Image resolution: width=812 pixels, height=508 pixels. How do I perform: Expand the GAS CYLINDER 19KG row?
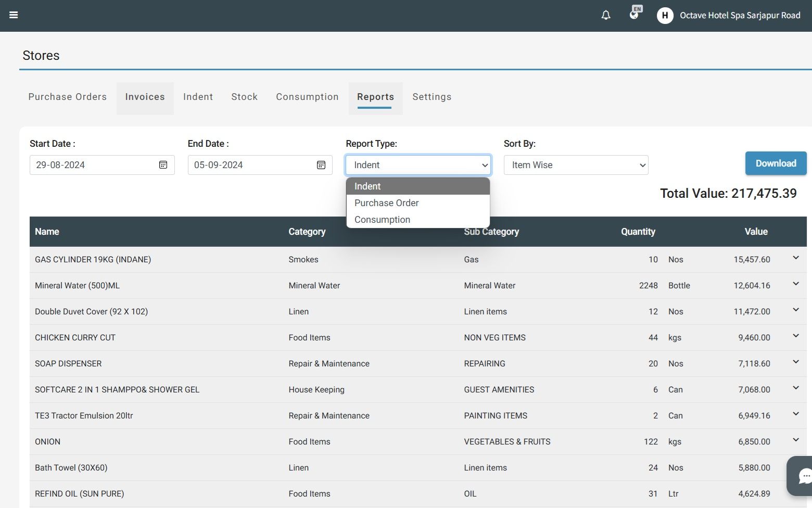click(795, 258)
